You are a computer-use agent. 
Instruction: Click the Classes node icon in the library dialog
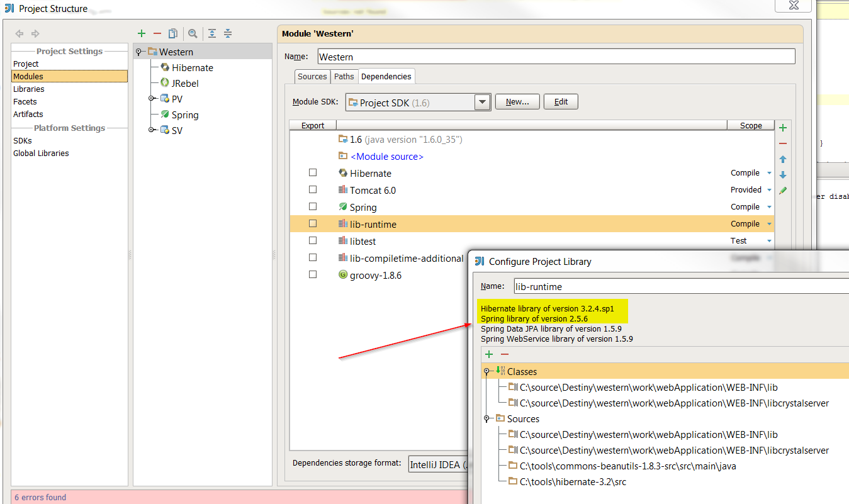coord(500,371)
